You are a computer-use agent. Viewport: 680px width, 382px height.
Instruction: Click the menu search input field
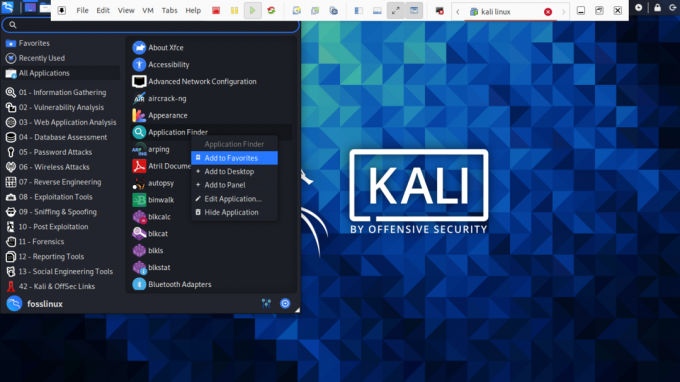click(150, 25)
